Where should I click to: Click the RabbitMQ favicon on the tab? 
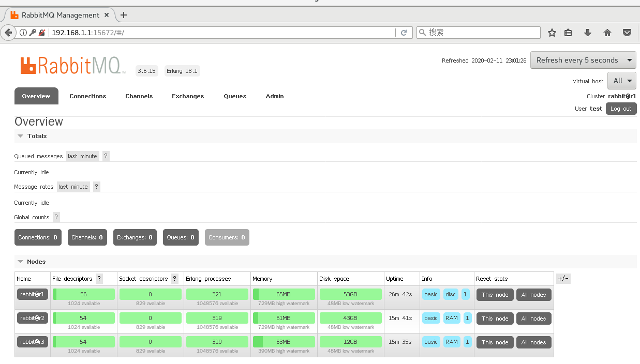pyautogui.click(x=14, y=15)
